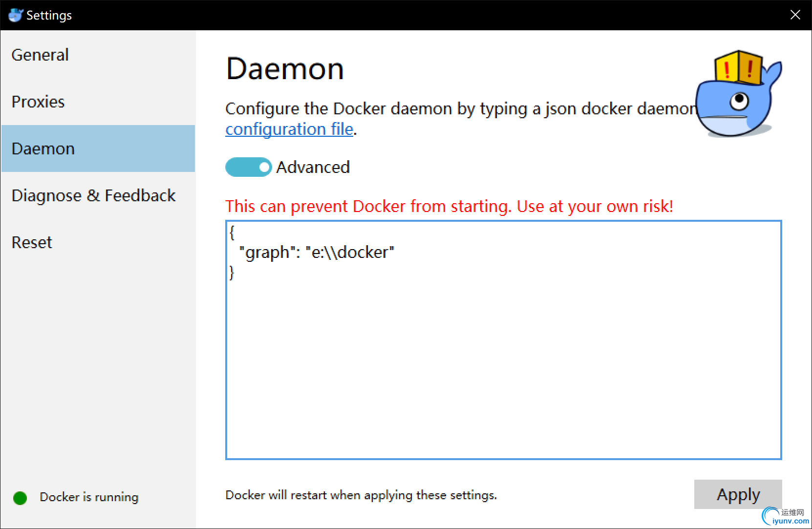Switch to the Proxies tab
The width and height of the screenshot is (812, 529).
98,102
